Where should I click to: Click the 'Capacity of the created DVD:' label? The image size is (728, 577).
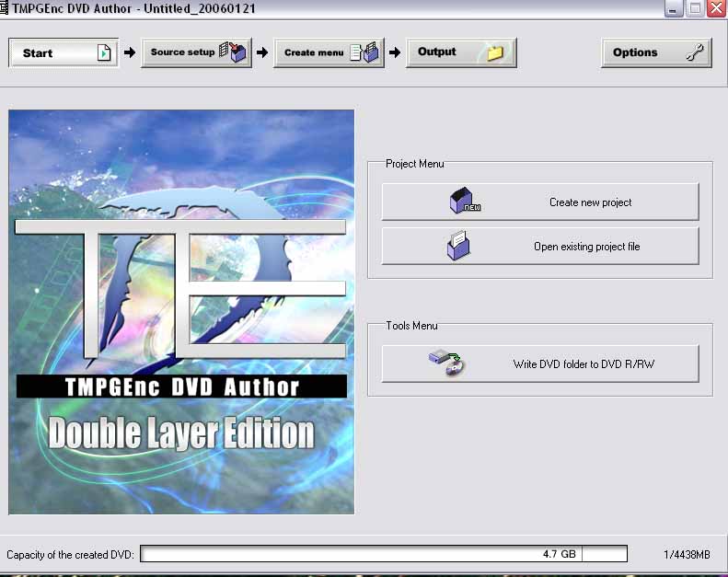(x=70, y=555)
